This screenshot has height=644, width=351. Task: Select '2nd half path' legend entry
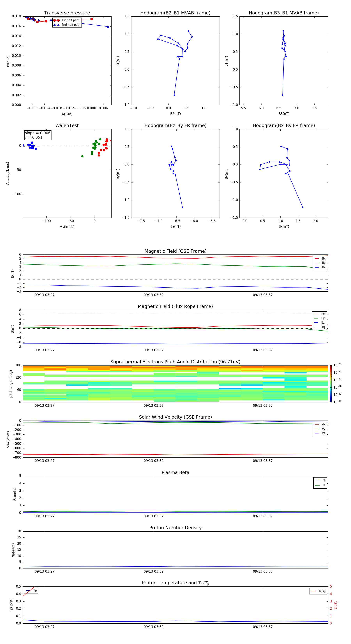67,25
